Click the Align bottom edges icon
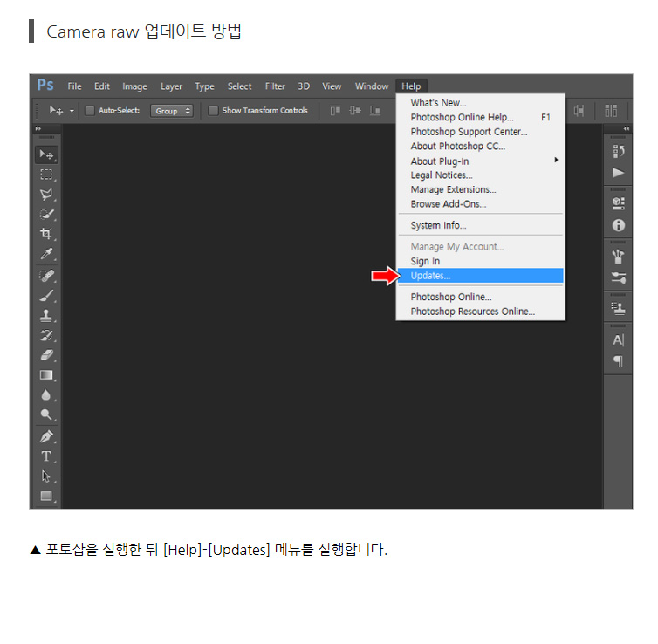 click(375, 110)
